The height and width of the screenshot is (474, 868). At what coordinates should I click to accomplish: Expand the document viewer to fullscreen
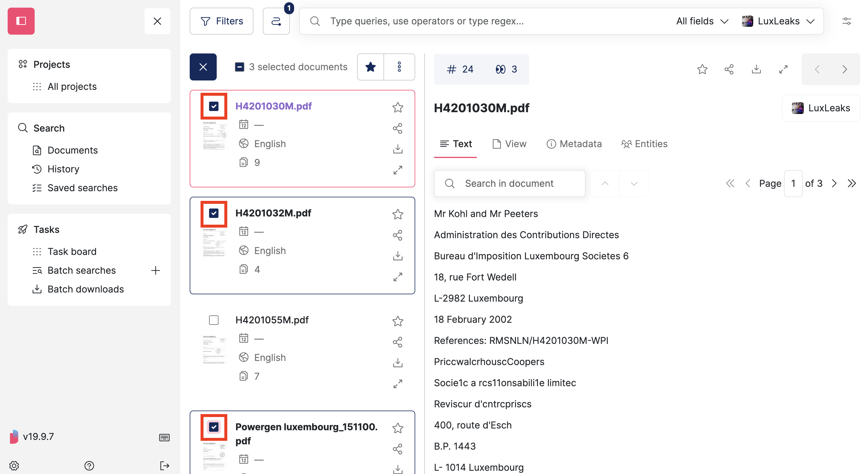tap(783, 69)
